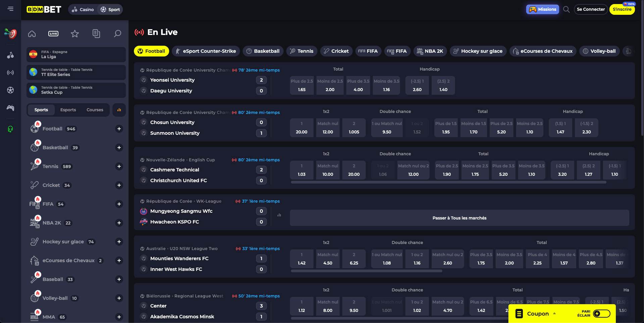Switch to the Esports tab

tap(68, 110)
